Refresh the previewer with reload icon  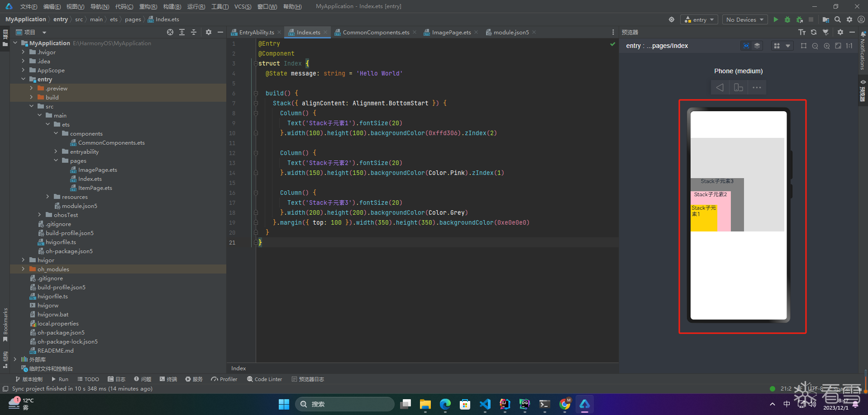click(x=814, y=32)
